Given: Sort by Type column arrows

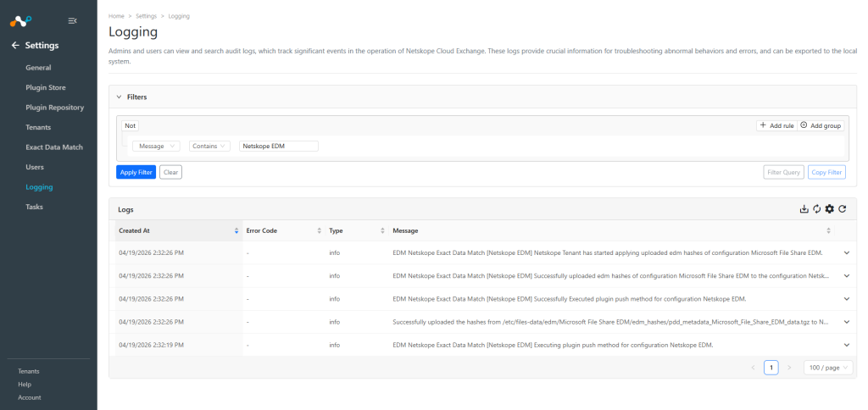Looking at the screenshot, I should click(x=382, y=230).
